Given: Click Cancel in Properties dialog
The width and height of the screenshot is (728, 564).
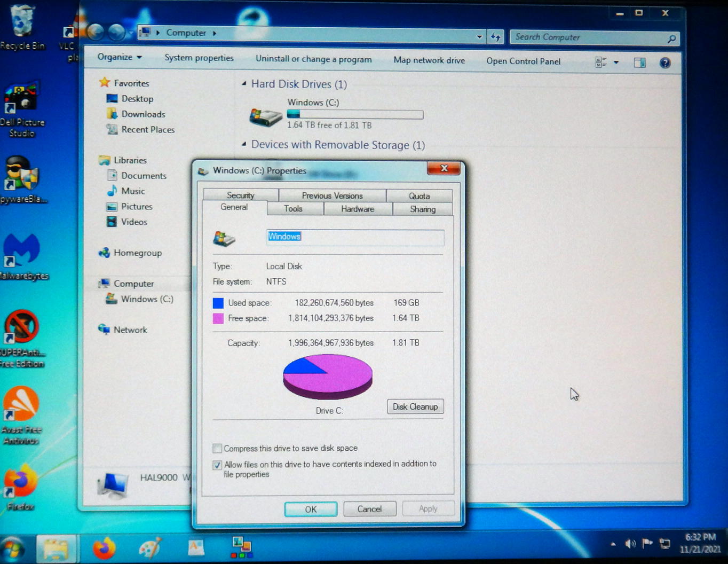Looking at the screenshot, I should point(369,509).
